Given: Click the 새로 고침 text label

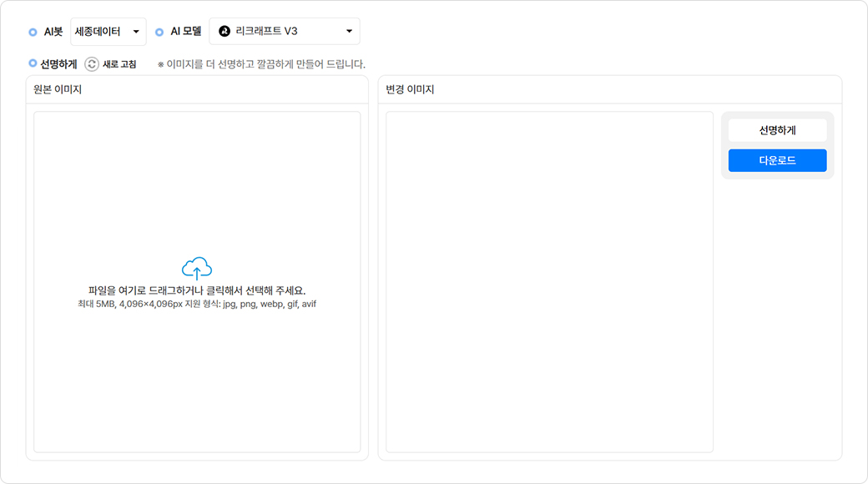Looking at the screenshot, I should pyautogui.click(x=119, y=64).
